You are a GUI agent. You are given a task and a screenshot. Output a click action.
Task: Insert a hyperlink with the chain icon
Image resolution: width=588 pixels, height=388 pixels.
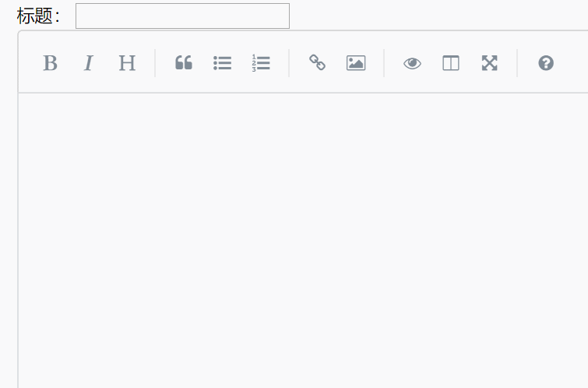click(x=317, y=63)
